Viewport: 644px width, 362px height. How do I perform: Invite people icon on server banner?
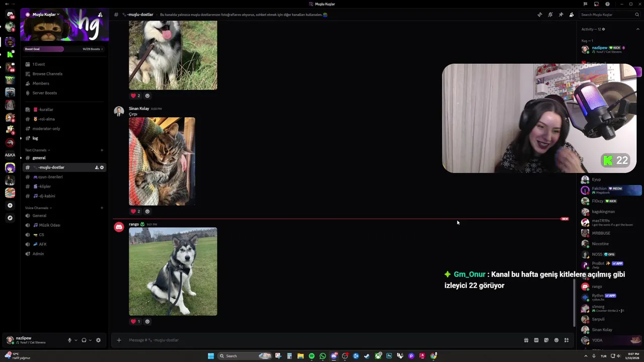tap(100, 15)
